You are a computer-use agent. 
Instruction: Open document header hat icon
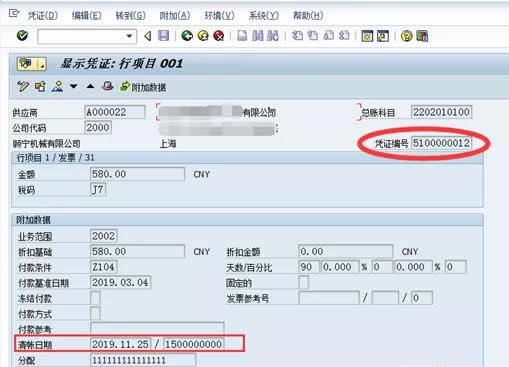[x=107, y=86]
